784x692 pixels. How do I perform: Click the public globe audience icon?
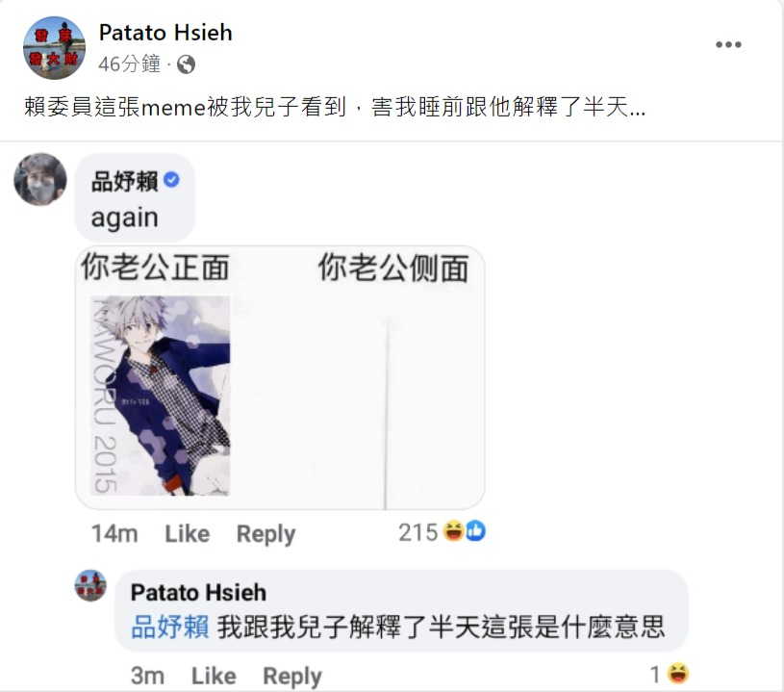pyautogui.click(x=186, y=64)
